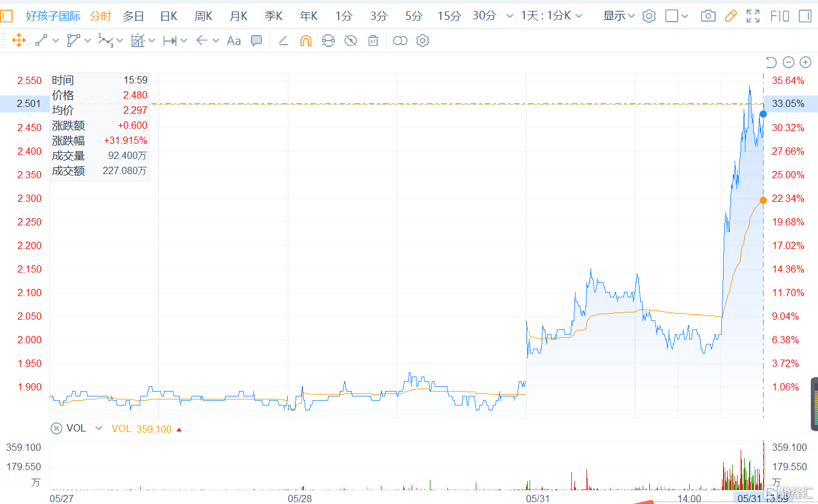818x504 pixels.
Task: Expand the 1天:1分K period dropdown
Action: 551,16
